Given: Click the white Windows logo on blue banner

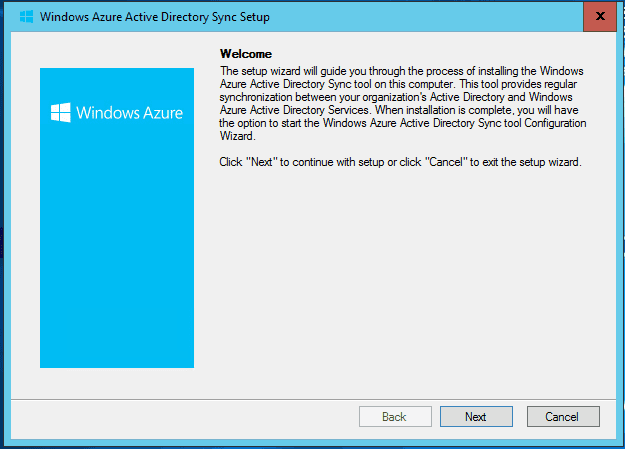Looking at the screenshot, I should tap(61, 112).
